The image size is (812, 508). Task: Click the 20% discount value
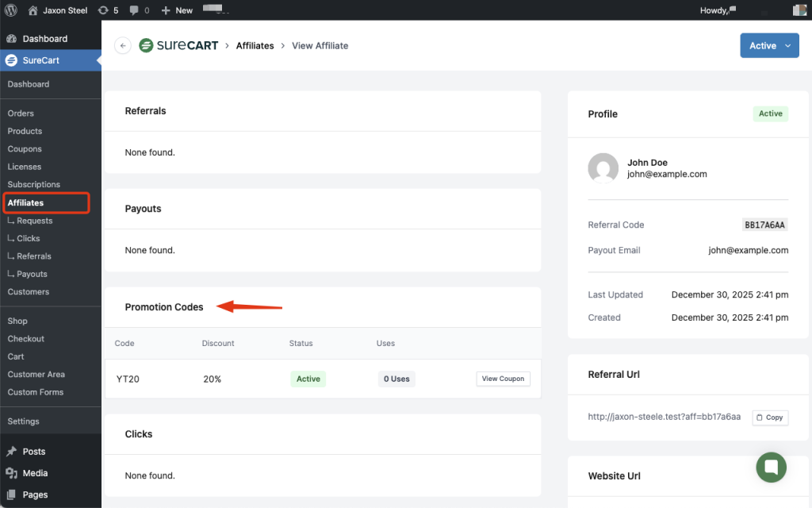(212, 379)
